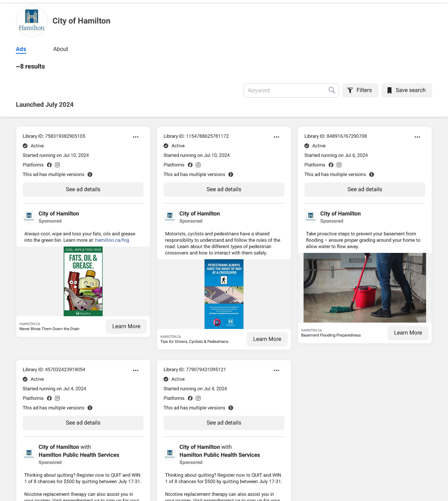Open the Filters button

coord(360,90)
